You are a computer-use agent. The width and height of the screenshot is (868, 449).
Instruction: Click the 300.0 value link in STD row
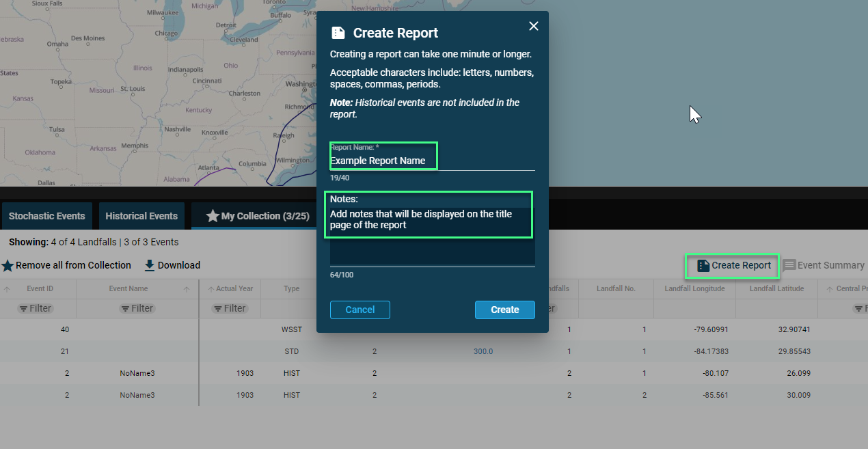tap(483, 352)
